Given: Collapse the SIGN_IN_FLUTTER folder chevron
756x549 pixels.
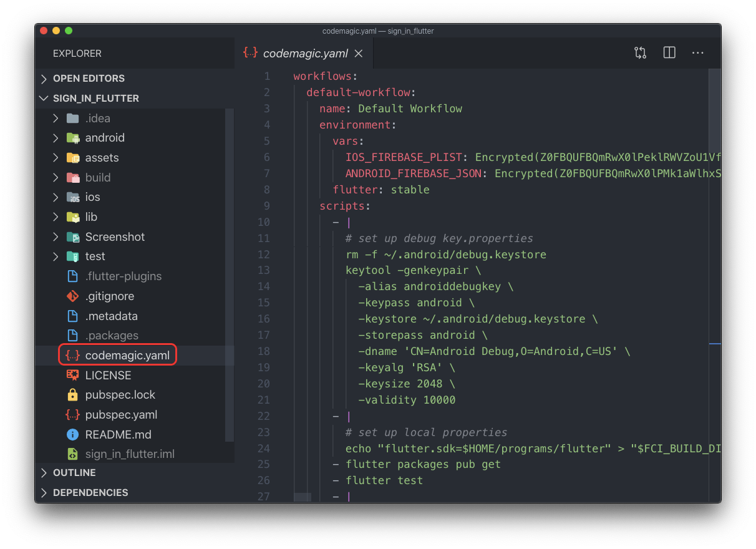Looking at the screenshot, I should [43, 98].
